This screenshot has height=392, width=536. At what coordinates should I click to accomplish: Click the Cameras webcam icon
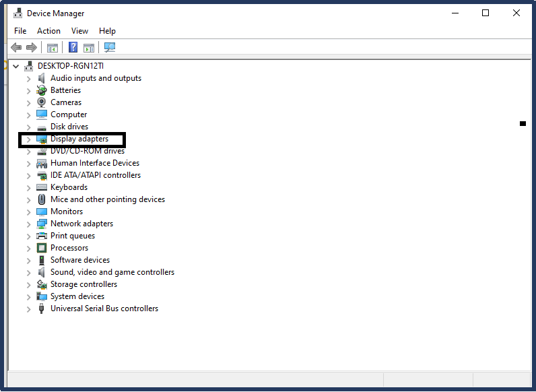(41, 102)
